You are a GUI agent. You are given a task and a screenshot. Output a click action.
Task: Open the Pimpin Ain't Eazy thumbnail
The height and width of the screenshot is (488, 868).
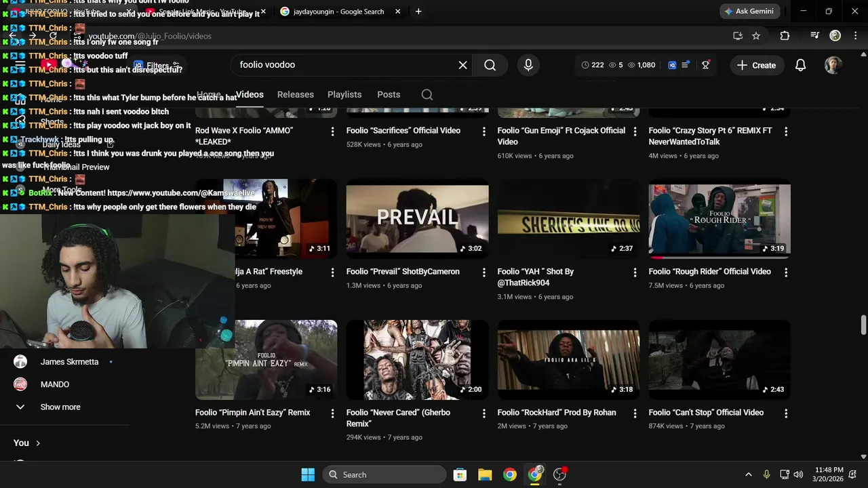(266, 359)
